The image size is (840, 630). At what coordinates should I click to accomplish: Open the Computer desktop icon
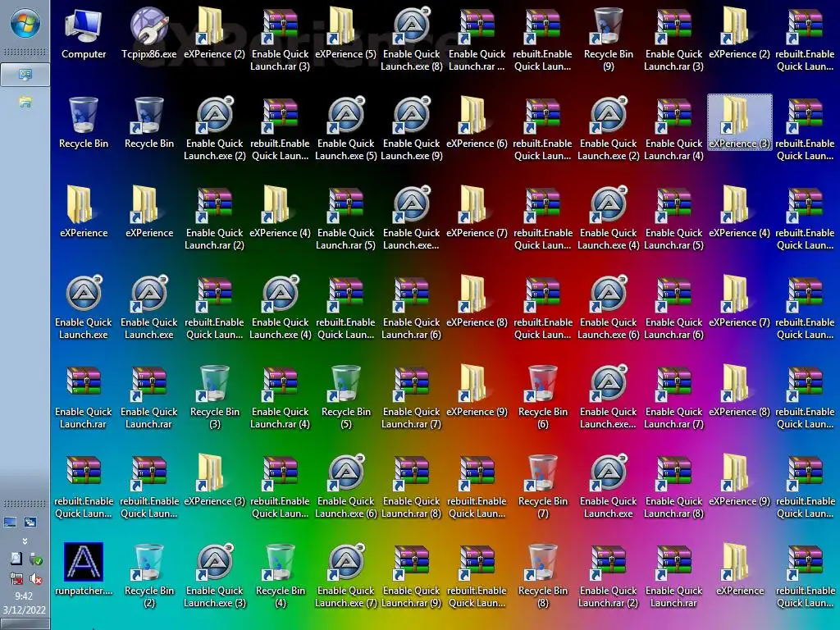coord(84,34)
